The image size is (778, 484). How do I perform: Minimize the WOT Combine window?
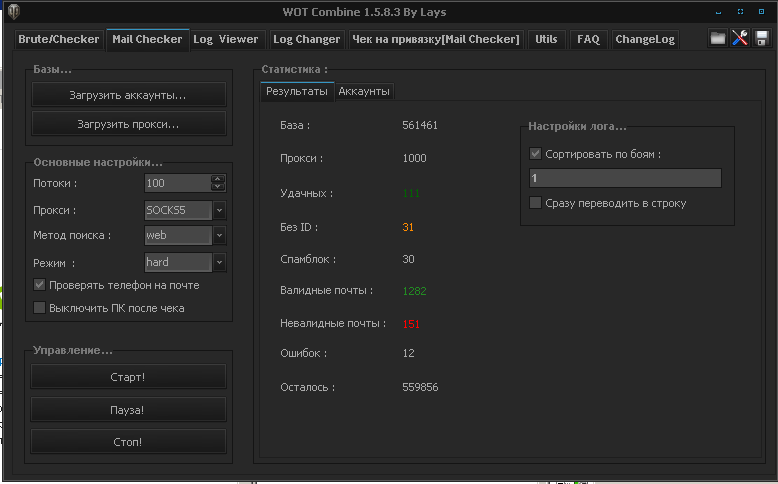point(718,11)
